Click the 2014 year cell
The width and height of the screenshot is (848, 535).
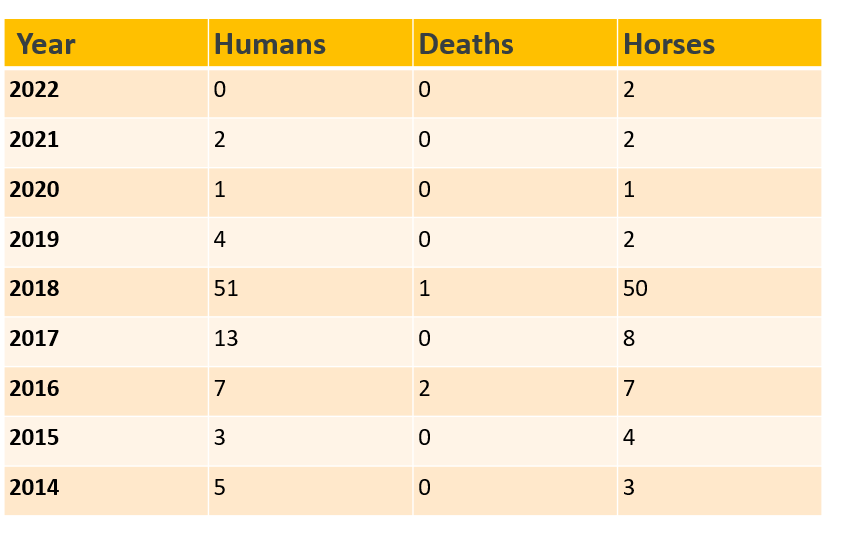[x=34, y=488]
